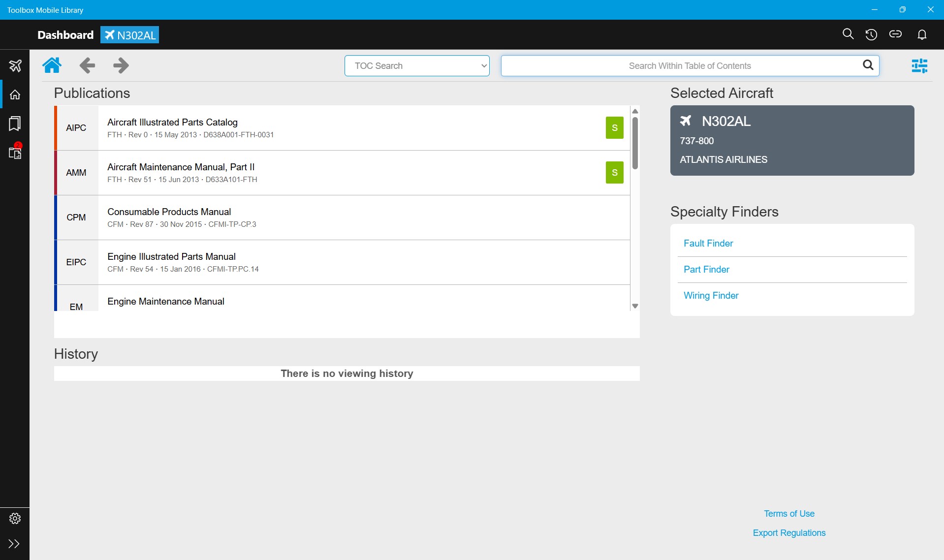Open the filter sliders icon at top right
The height and width of the screenshot is (560, 944).
tap(919, 65)
